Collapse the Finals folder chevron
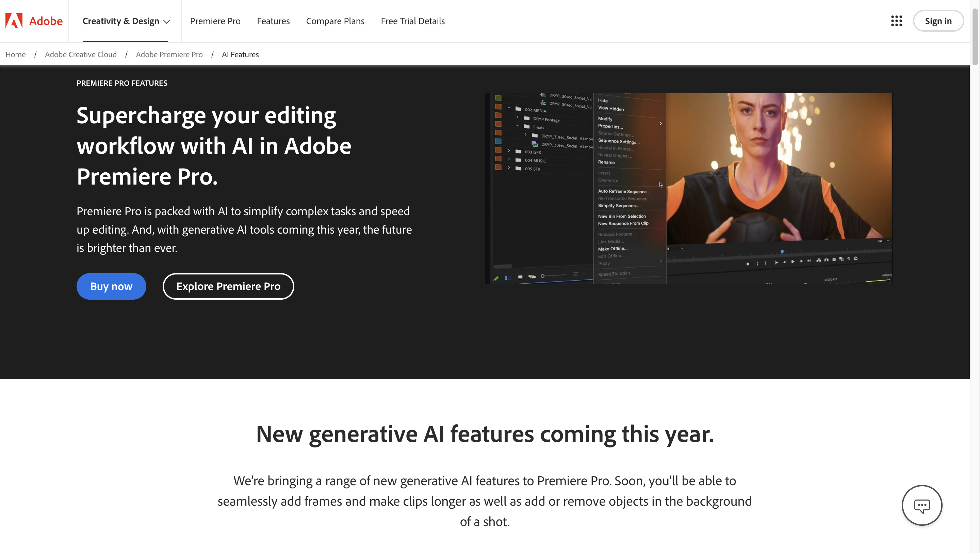 pos(517,125)
